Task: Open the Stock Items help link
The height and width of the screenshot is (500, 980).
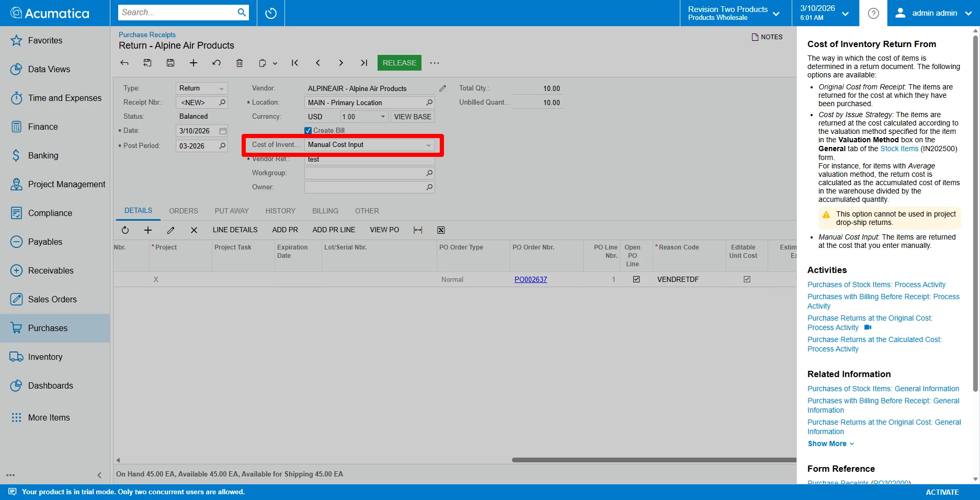Action: pos(899,149)
